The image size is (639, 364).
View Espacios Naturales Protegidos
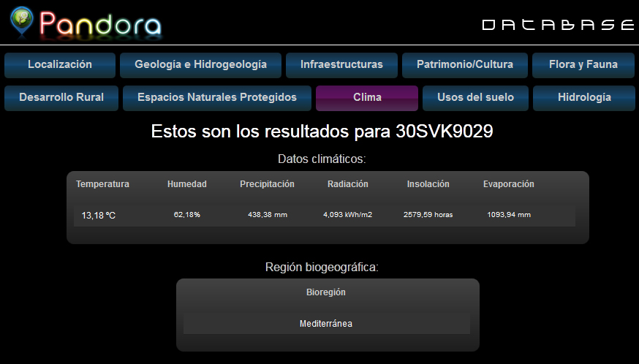pyautogui.click(x=217, y=97)
